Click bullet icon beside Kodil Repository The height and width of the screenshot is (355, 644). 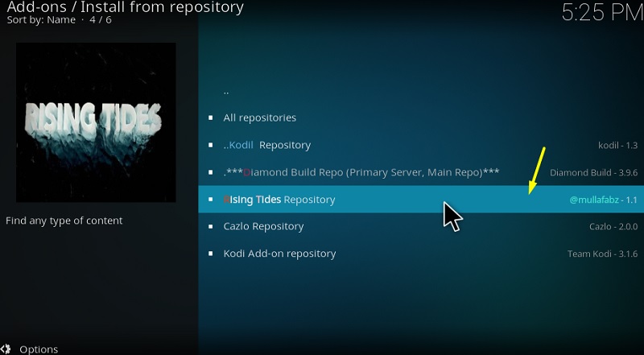(211, 145)
